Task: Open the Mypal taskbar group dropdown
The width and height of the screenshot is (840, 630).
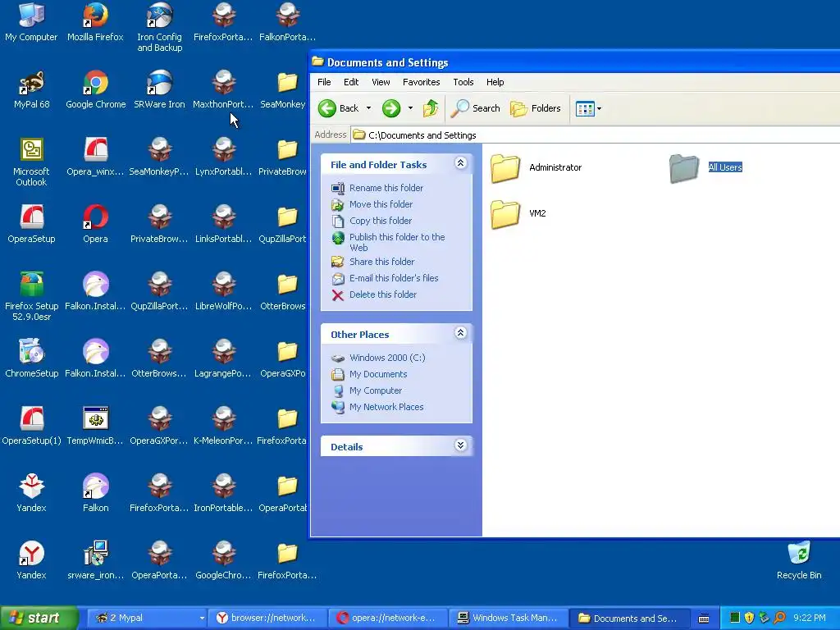Action: click(202, 619)
